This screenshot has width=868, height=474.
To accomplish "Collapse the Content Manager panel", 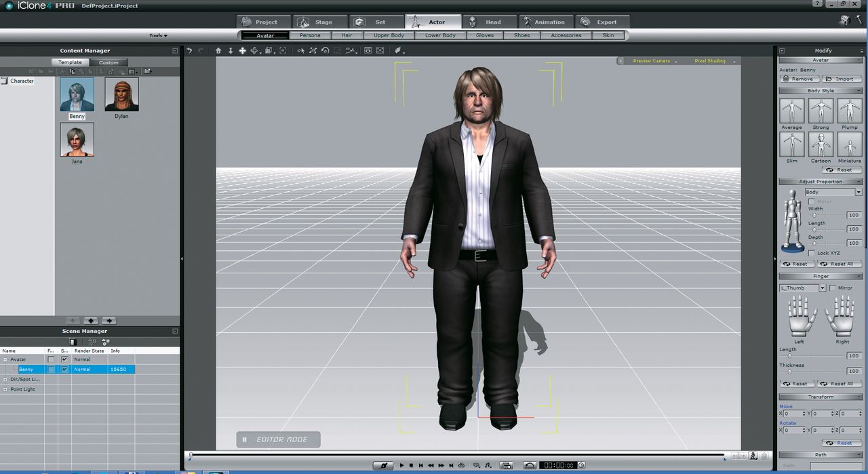I will [175, 51].
